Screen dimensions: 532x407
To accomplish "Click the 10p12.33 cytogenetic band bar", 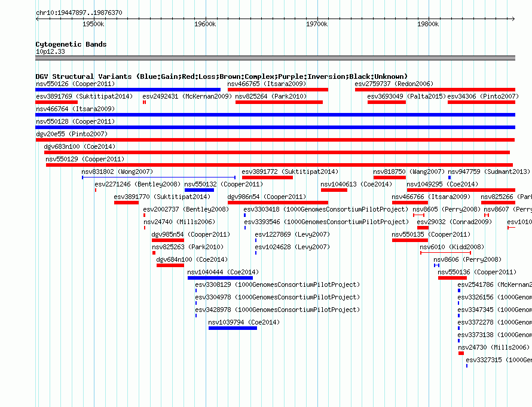I will tap(275, 58).
